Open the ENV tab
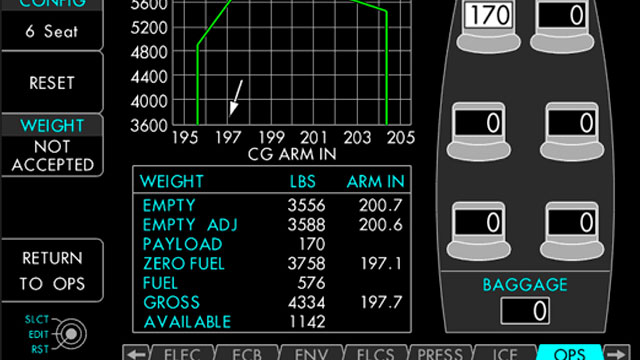The height and width of the screenshot is (360, 640). (x=311, y=353)
